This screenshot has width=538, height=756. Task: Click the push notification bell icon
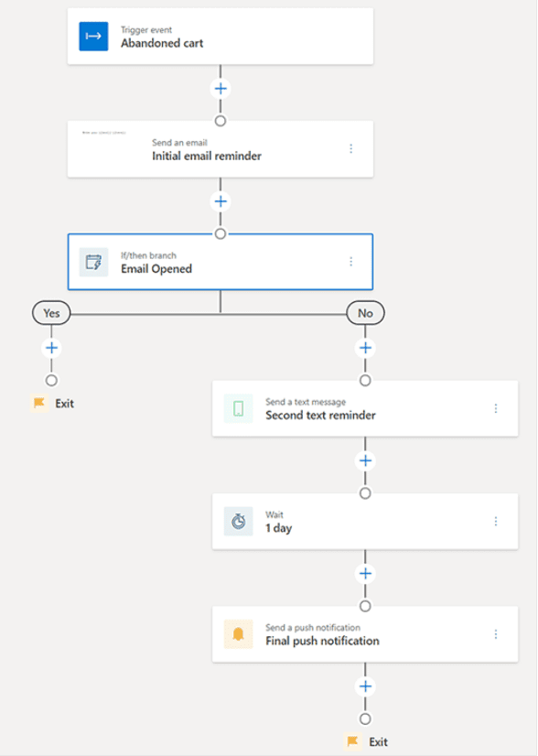pos(238,634)
